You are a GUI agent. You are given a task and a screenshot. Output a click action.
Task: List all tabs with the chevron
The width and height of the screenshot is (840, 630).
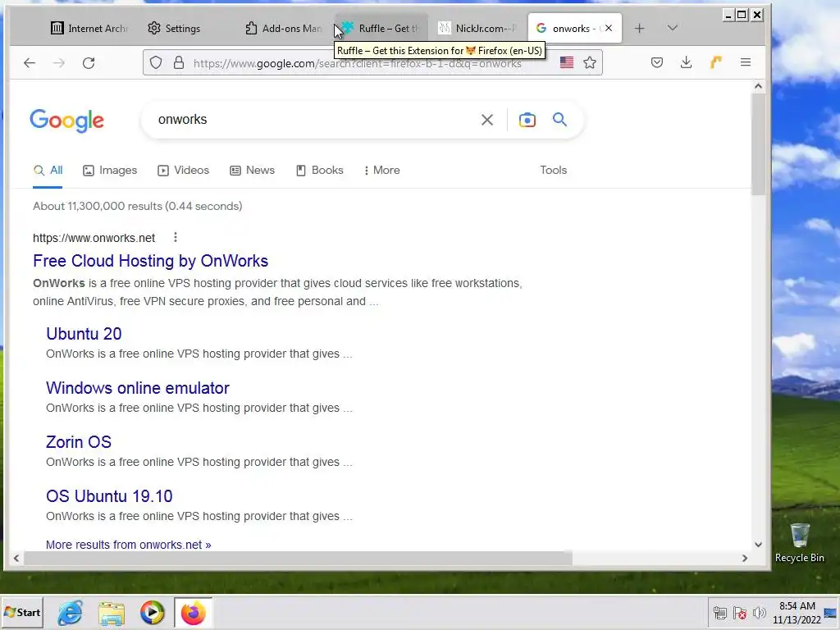673,28
